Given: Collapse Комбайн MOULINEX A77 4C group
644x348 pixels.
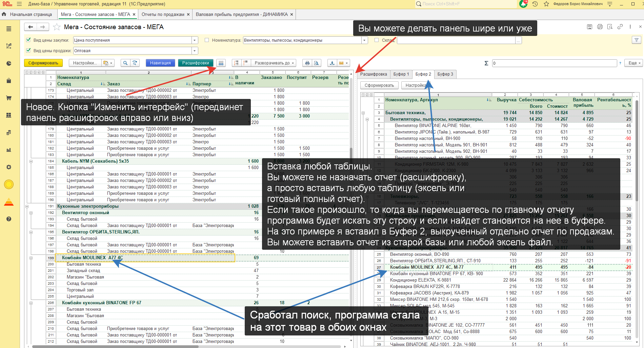Looking at the screenshot, I should (31, 258).
